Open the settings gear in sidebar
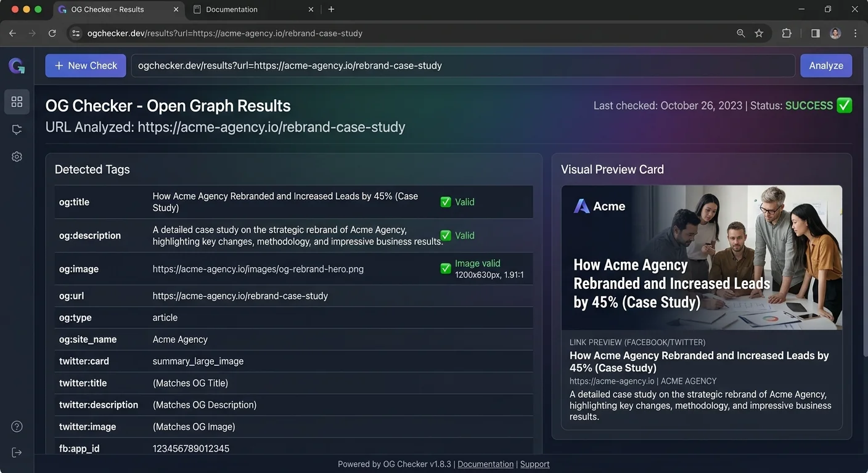This screenshot has width=868, height=473. click(17, 156)
